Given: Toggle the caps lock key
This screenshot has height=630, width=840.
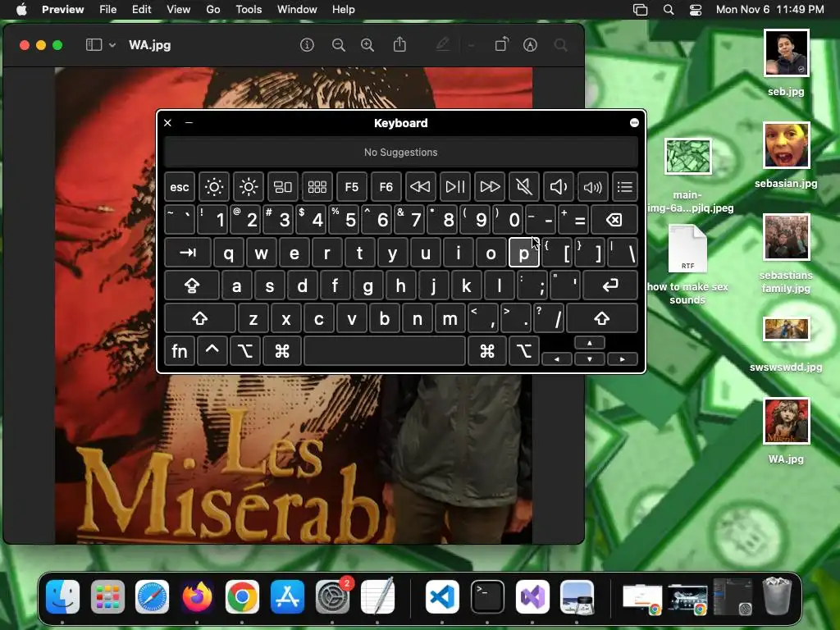Looking at the screenshot, I should [192, 285].
